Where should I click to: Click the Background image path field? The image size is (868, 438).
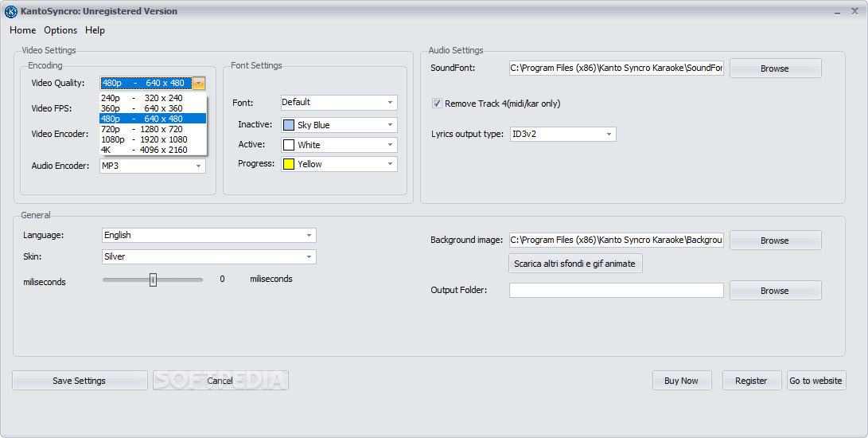(616, 240)
